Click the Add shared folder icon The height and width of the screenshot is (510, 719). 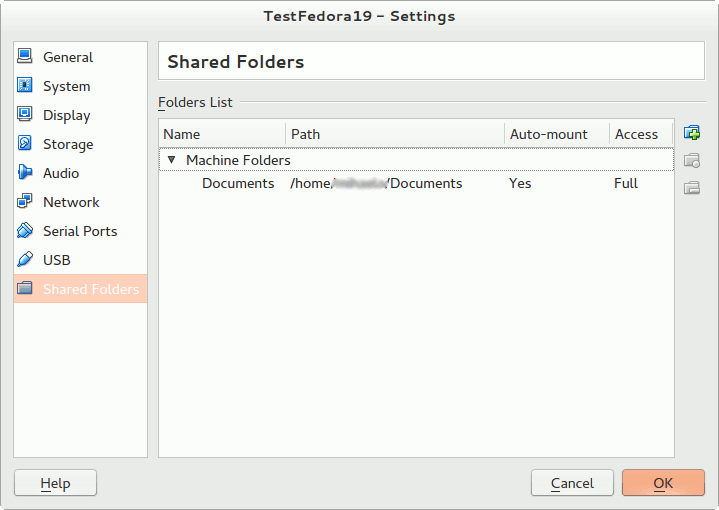tap(691, 133)
